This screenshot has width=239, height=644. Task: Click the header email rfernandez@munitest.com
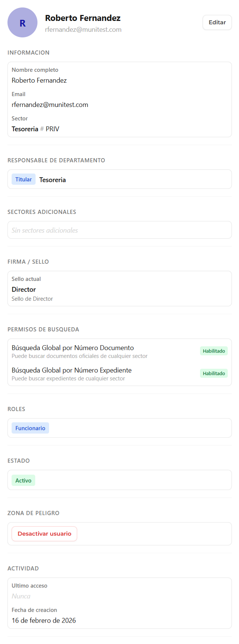point(83,30)
